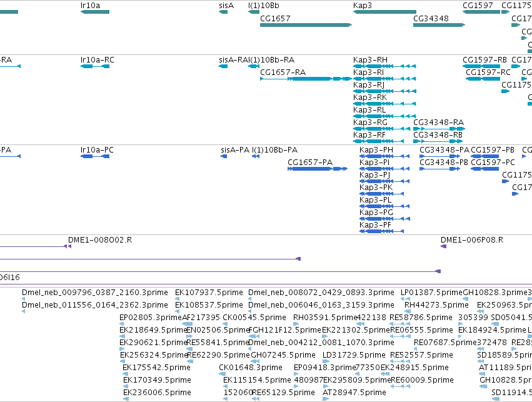Click EST GH07245.5prime
The width and height of the screenshot is (532, 402).
(254, 361)
